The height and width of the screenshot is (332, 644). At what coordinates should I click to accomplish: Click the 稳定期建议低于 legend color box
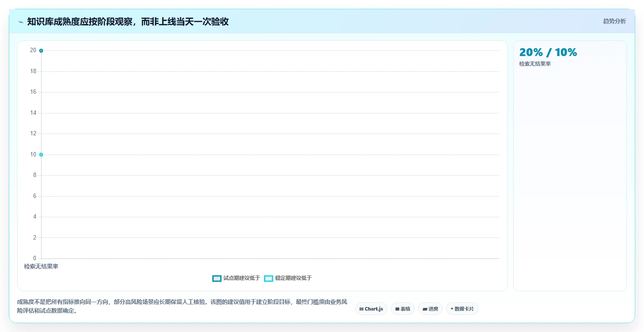pyautogui.click(x=269, y=279)
